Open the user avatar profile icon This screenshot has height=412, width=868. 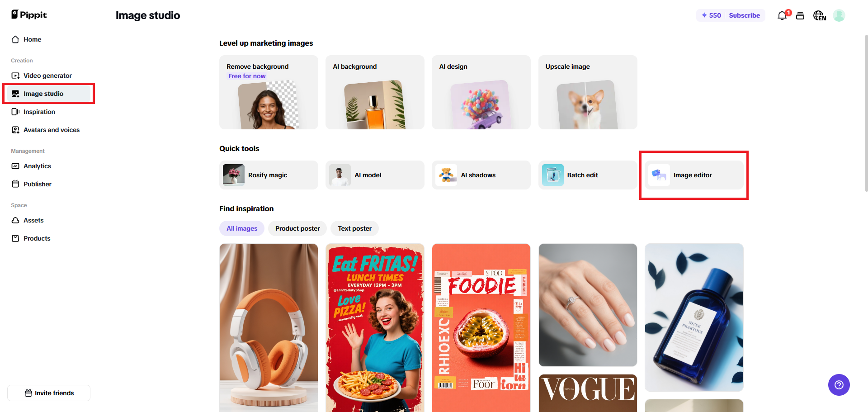pyautogui.click(x=839, y=15)
